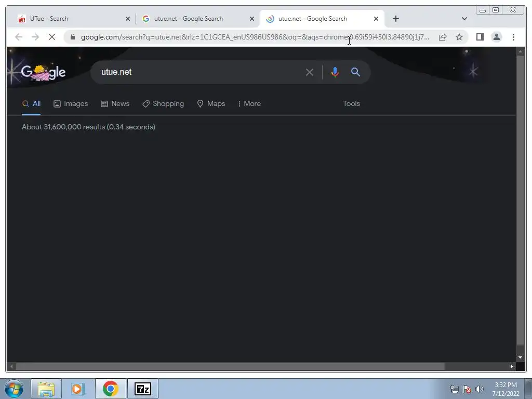Share this page from the address bar

click(x=443, y=37)
